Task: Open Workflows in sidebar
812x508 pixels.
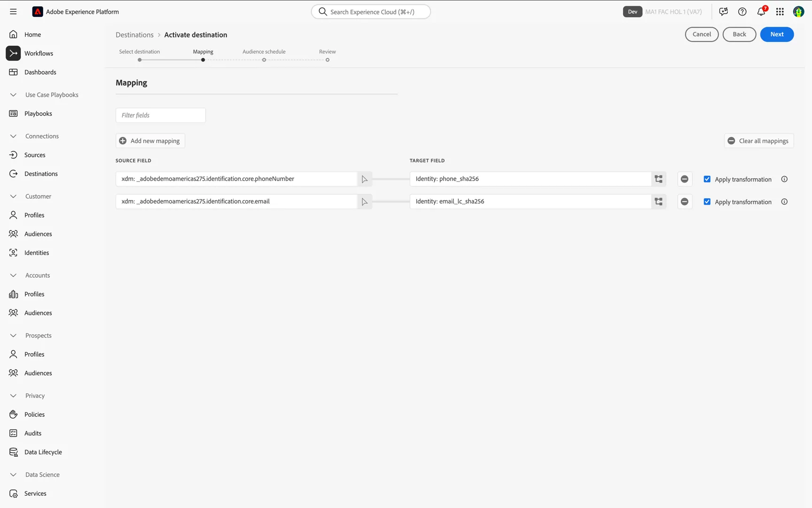Action: pyautogui.click(x=39, y=53)
